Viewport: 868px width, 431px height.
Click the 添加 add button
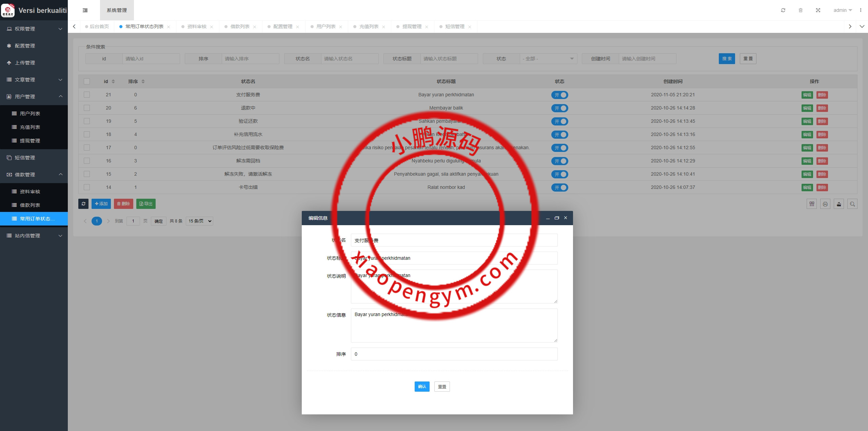[x=101, y=204]
